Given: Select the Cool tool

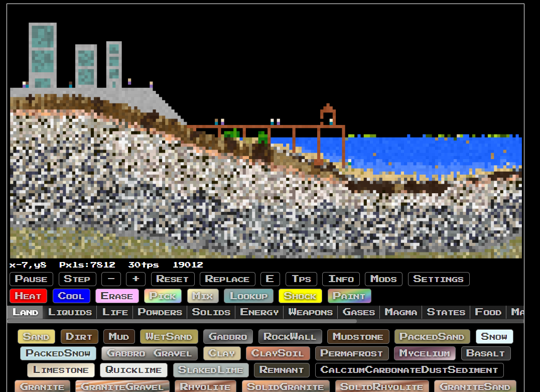Looking at the screenshot, I should (71, 296).
